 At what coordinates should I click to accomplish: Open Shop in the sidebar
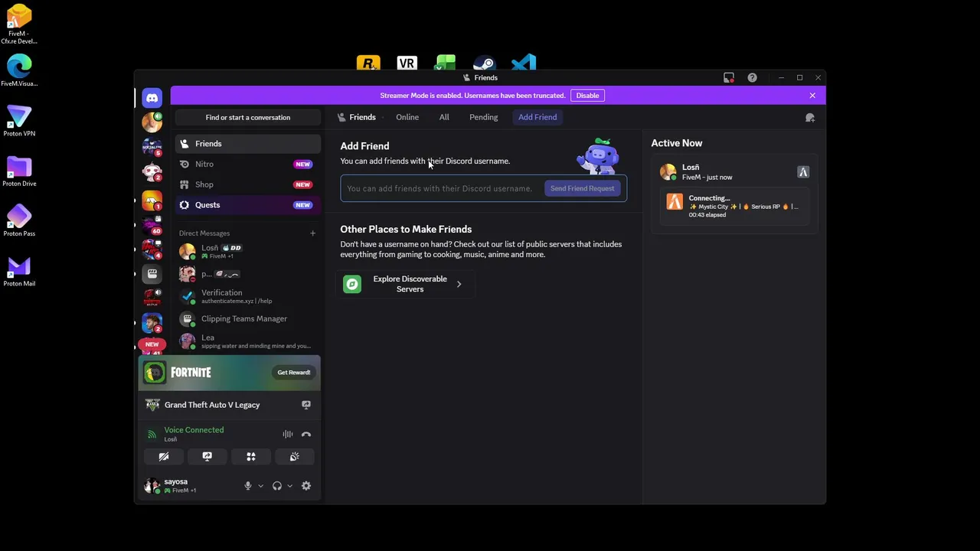click(x=248, y=184)
